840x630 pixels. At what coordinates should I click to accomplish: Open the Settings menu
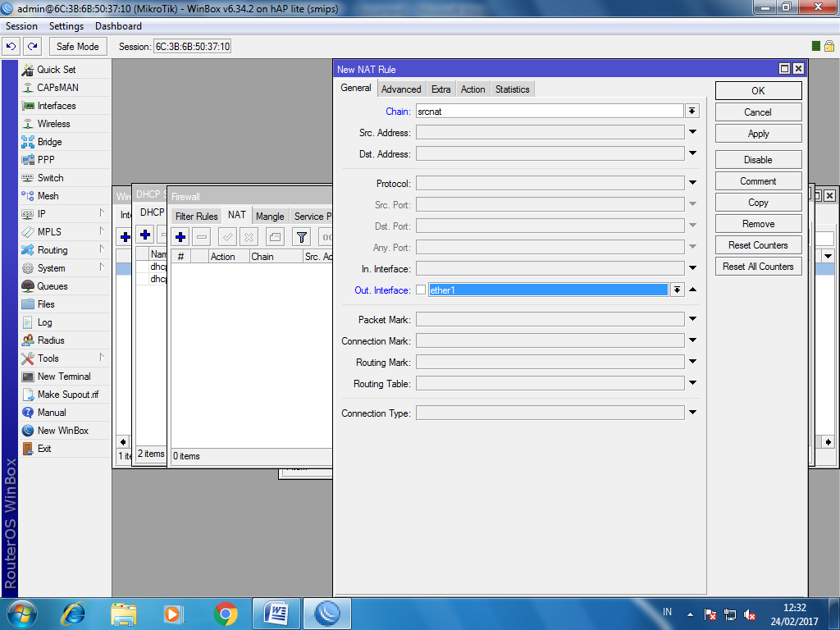(x=66, y=26)
